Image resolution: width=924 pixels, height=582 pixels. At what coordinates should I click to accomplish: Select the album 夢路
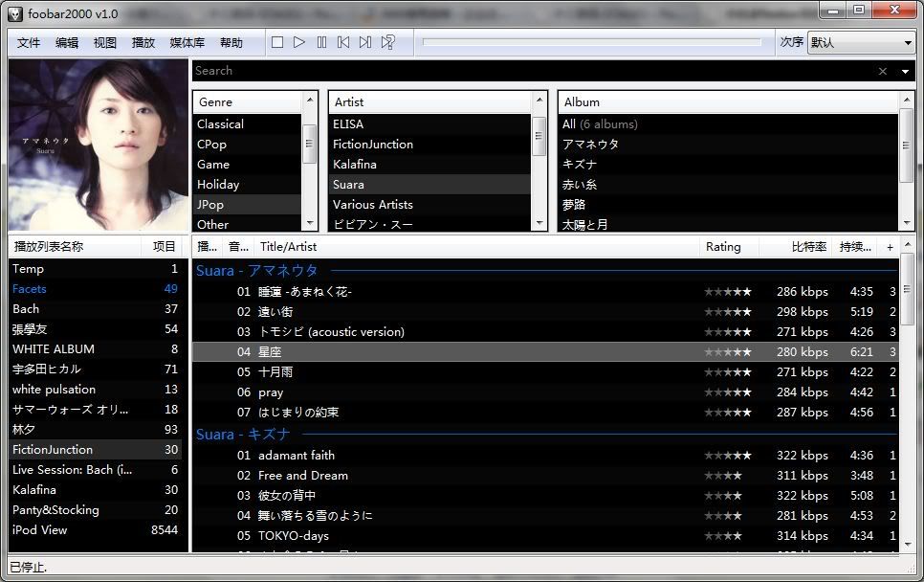[x=728, y=205]
